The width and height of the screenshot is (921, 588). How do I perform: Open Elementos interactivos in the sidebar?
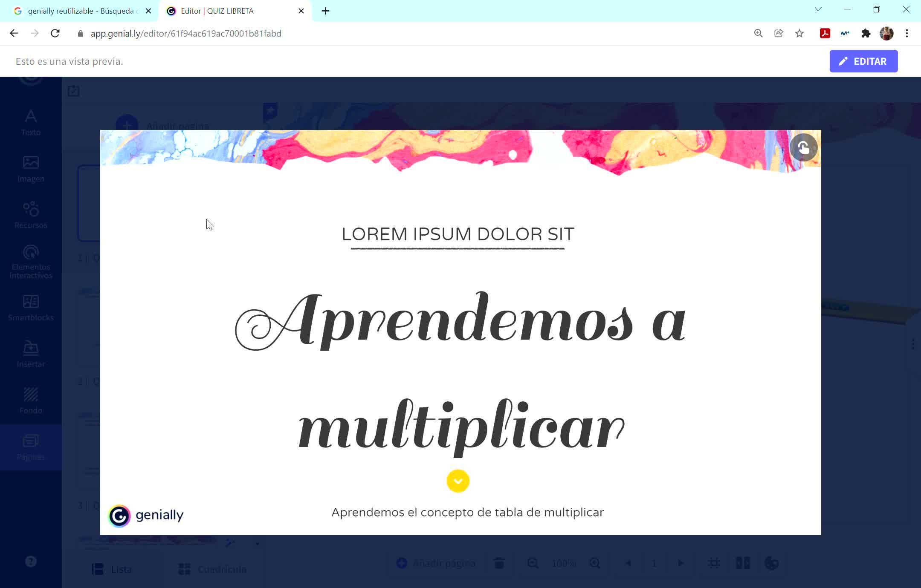(31, 262)
